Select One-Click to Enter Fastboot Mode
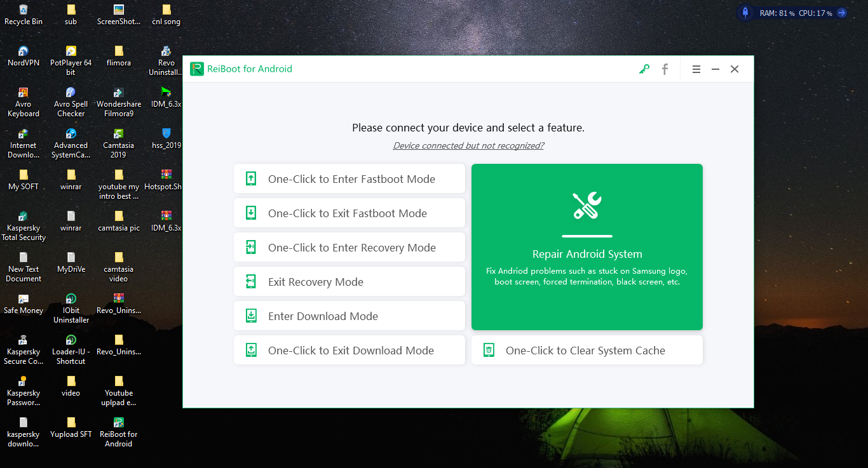Screen dimensions: 868x468 (x=349, y=178)
